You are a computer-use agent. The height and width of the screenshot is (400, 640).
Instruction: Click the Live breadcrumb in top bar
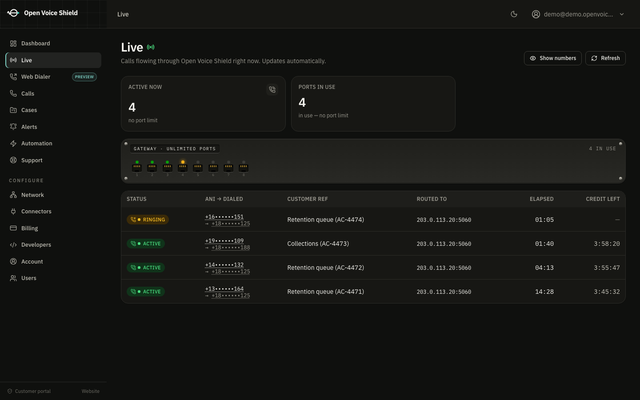[123, 14]
